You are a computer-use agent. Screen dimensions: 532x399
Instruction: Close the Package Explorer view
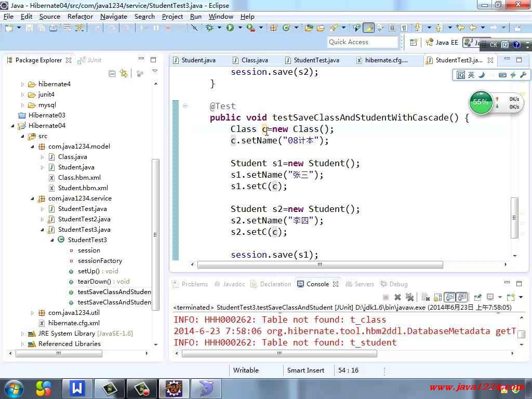click(69, 60)
